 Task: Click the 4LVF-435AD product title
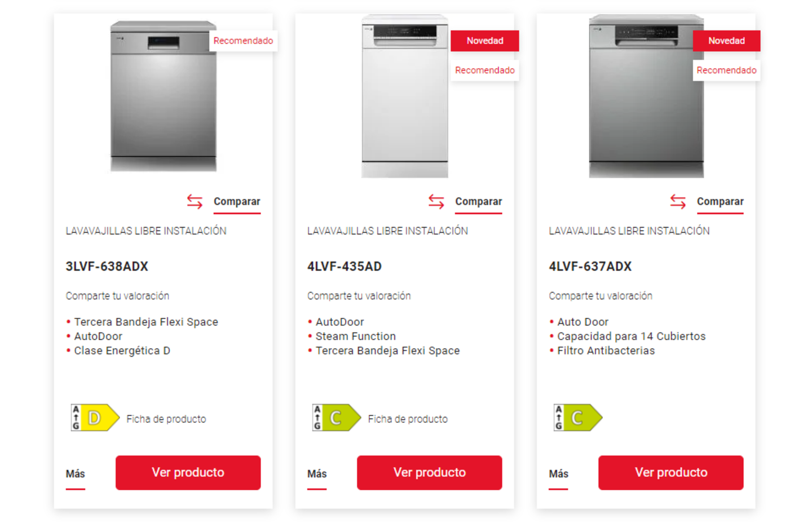click(x=345, y=267)
